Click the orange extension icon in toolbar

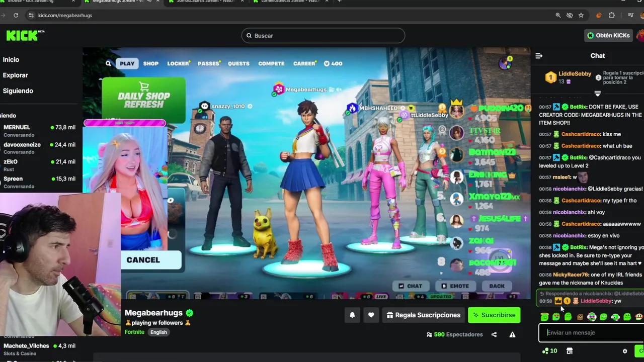599,15
